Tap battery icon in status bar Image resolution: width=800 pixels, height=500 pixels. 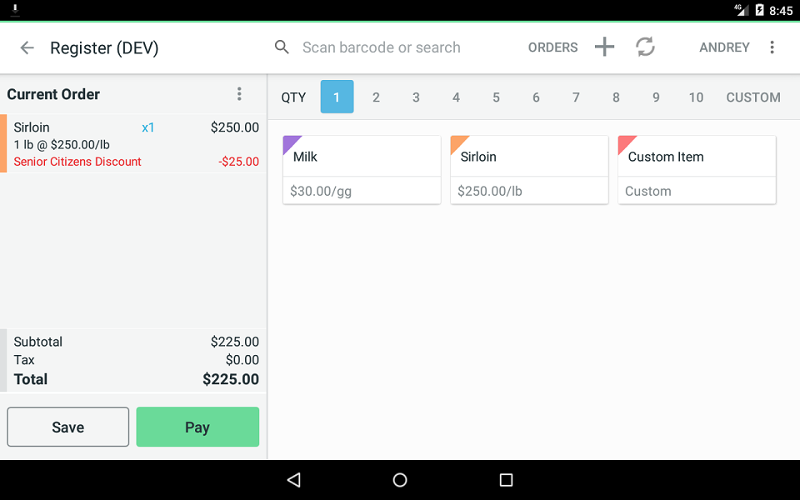point(760,10)
